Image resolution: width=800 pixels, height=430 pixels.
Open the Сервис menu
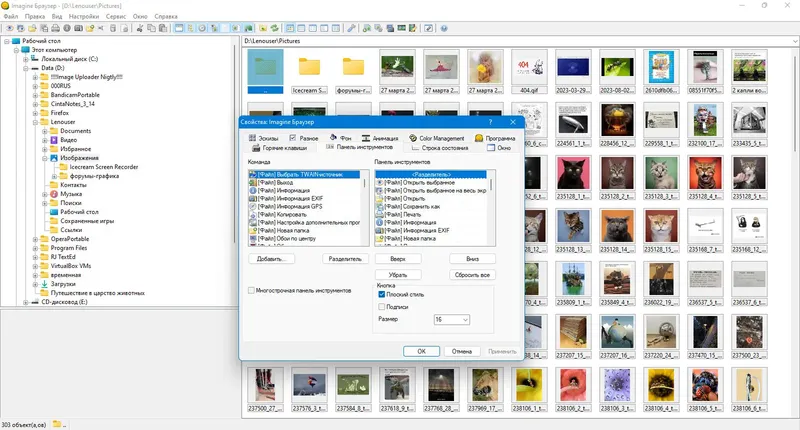116,16
